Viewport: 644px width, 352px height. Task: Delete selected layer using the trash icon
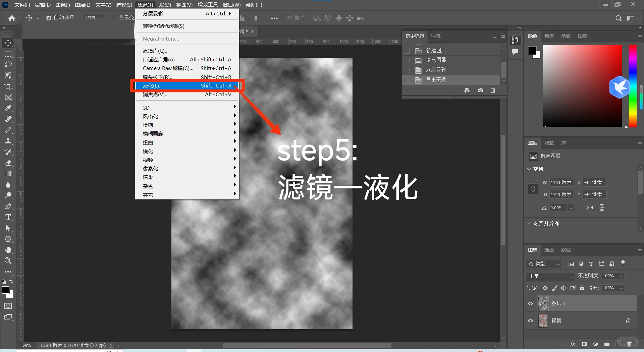pyautogui.click(x=630, y=344)
